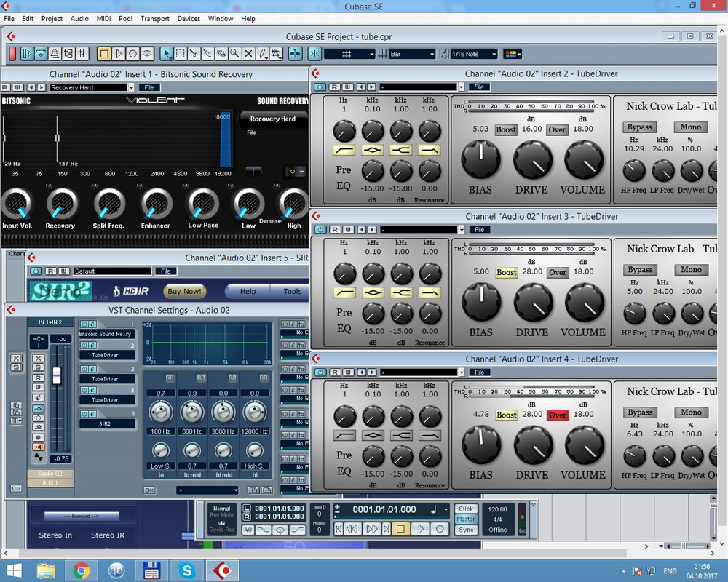Open the 1/16 Note quantize dropdown
728x582 pixels.
tap(474, 54)
